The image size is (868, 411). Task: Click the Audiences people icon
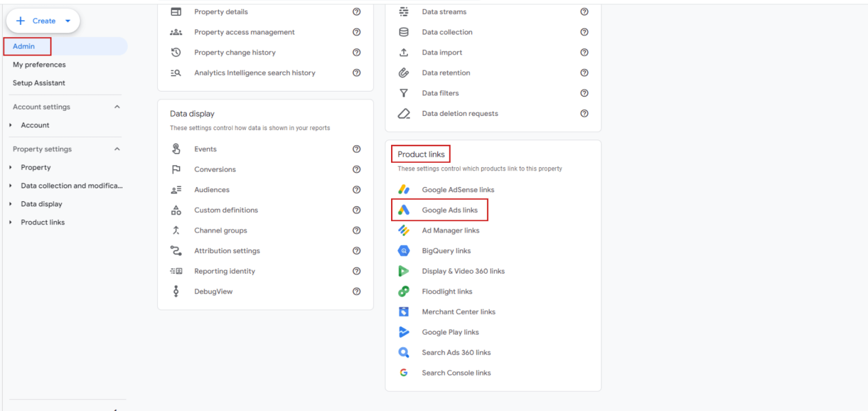[x=176, y=189]
